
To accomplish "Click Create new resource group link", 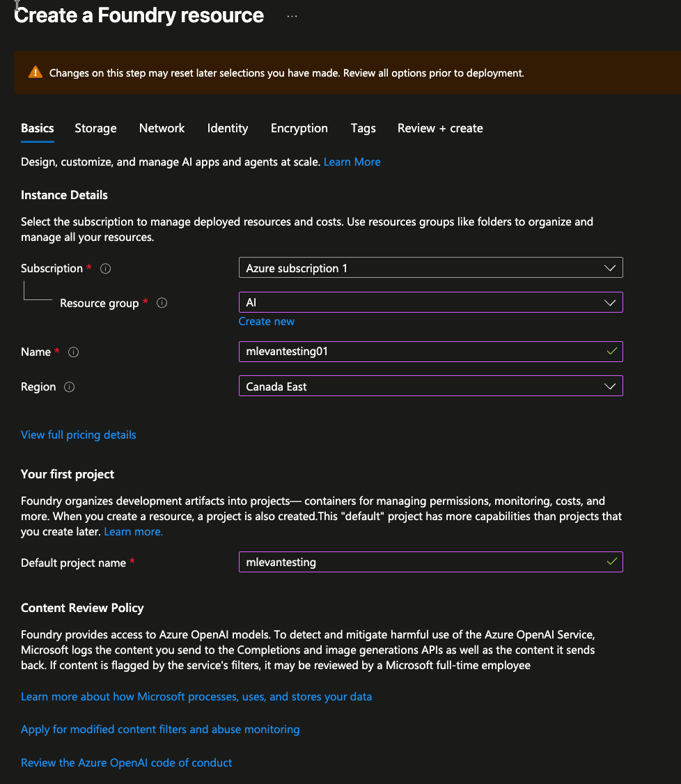I will 267,322.
